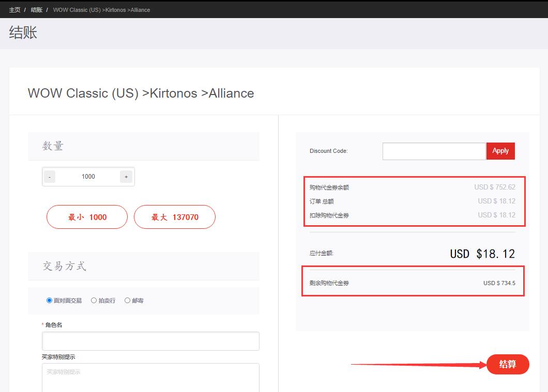This screenshot has width=548, height=392.
Task: Open the 结账 breadcrumb link
Action: [36, 10]
